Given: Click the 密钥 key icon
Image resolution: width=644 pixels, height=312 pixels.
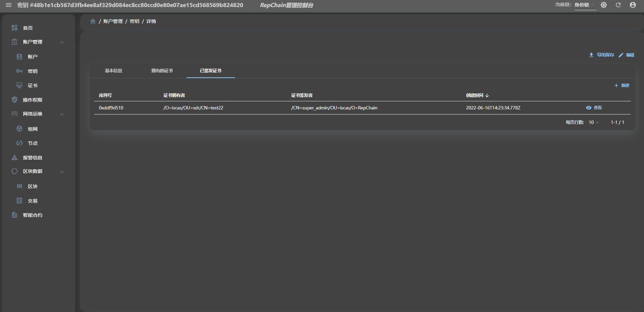Looking at the screenshot, I should pyautogui.click(x=20, y=71).
